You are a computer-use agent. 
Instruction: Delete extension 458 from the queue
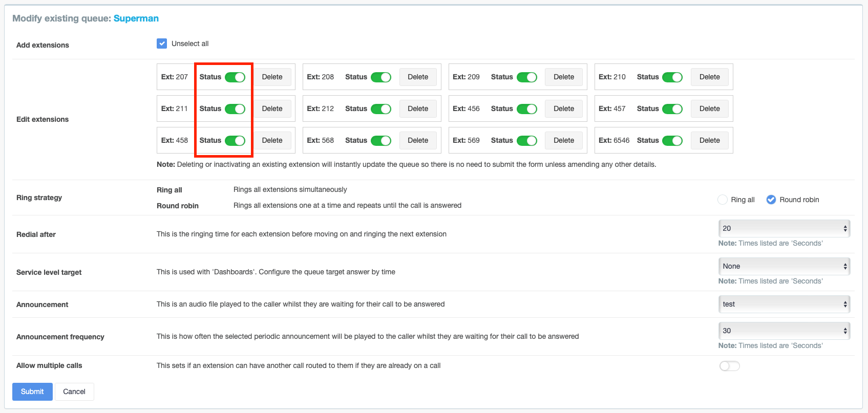click(x=272, y=140)
